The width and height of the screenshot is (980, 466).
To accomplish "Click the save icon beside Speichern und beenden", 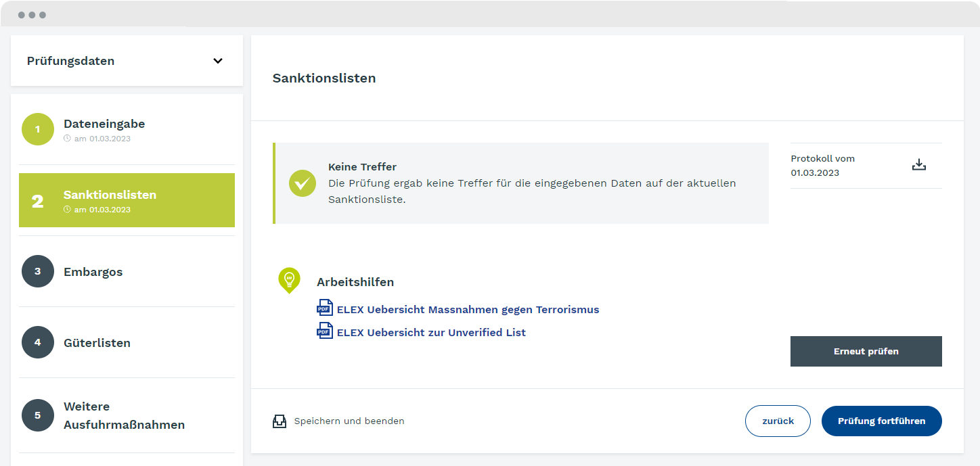I will pyautogui.click(x=280, y=421).
